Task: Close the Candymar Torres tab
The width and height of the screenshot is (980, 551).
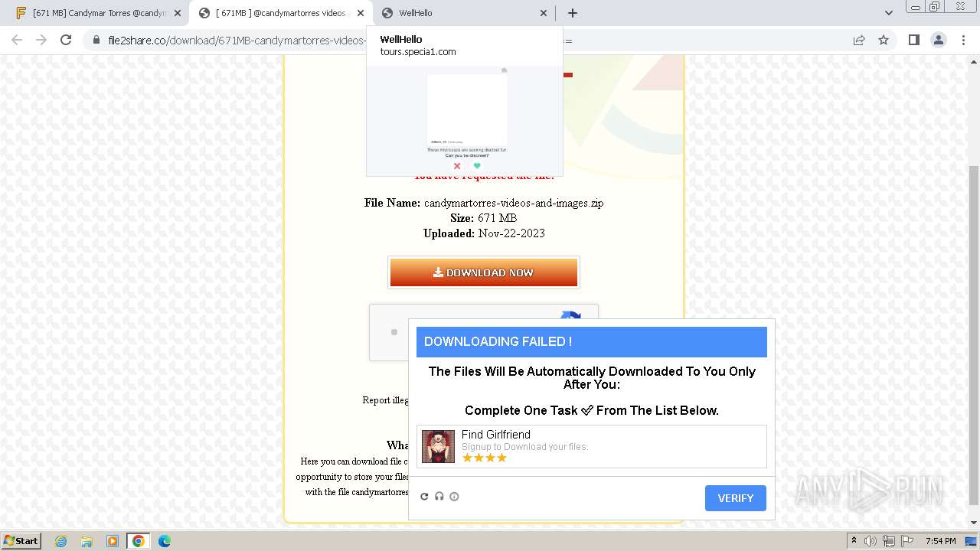Action: pyautogui.click(x=178, y=13)
